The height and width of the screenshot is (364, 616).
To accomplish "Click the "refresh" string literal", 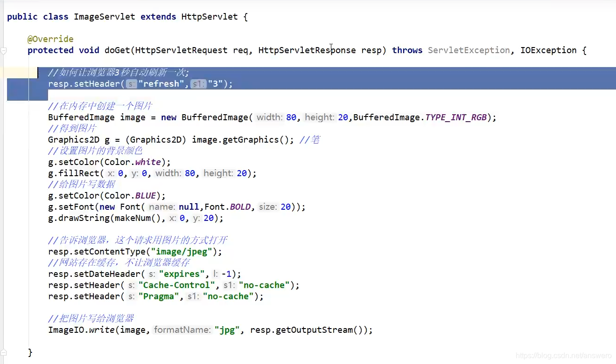I will pyautogui.click(x=161, y=84).
